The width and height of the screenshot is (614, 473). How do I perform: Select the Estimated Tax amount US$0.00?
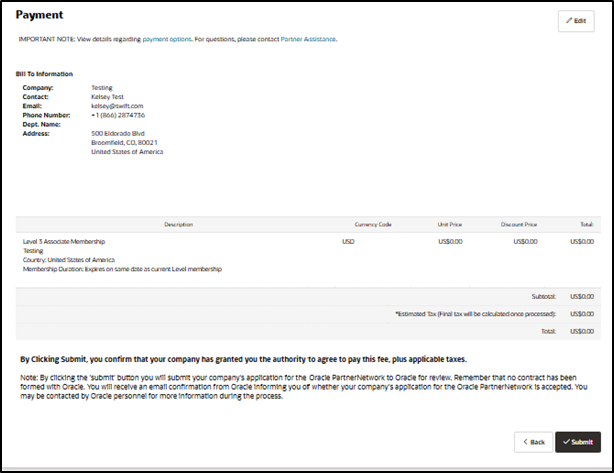tap(582, 314)
